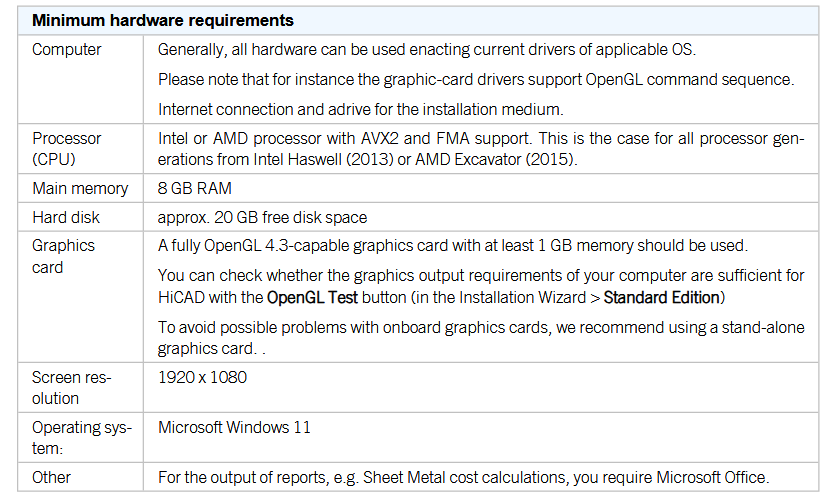Image resolution: width=831 pixels, height=499 pixels.
Task: Click the sentence mentioning AVX2 and FMA support
Action: click(x=481, y=149)
